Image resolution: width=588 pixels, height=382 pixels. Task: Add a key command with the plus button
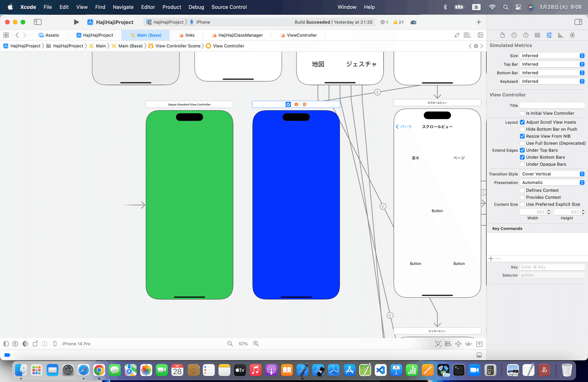pos(491,258)
